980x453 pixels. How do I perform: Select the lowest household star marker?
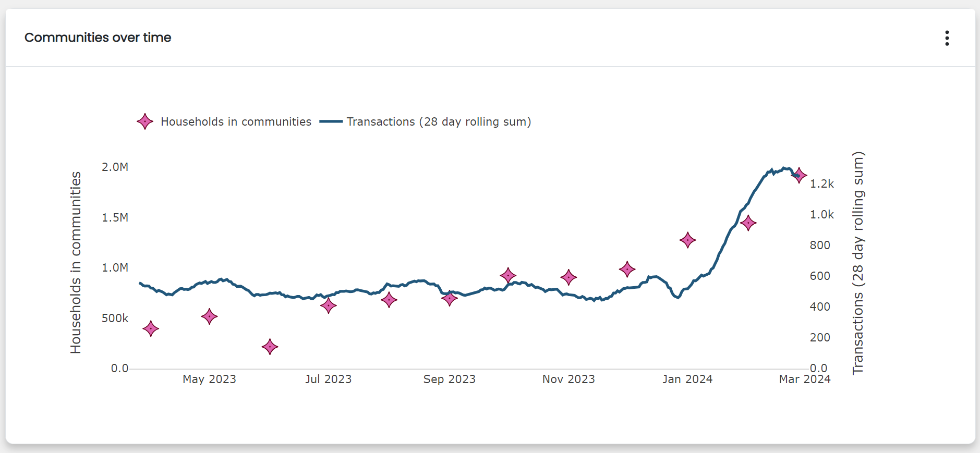tap(270, 347)
